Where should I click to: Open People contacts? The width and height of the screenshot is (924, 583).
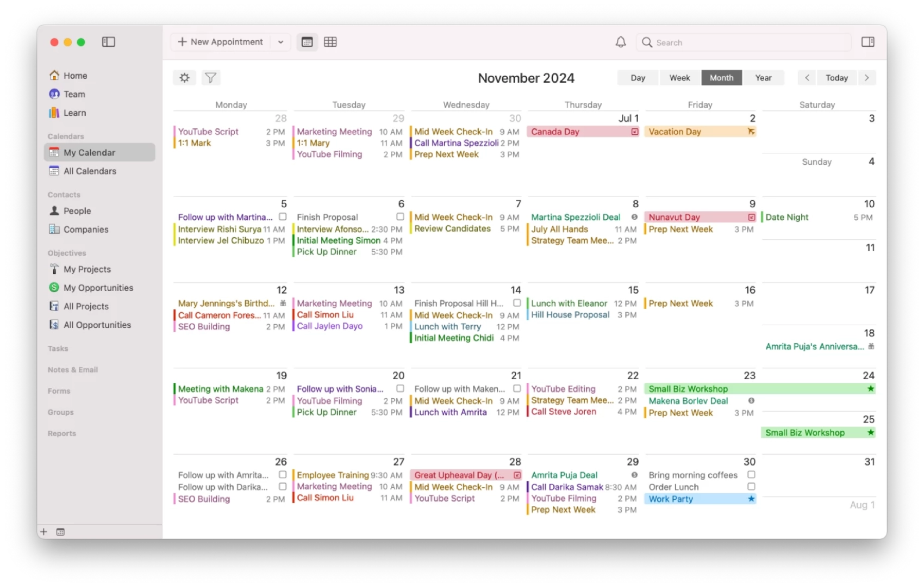coord(77,210)
